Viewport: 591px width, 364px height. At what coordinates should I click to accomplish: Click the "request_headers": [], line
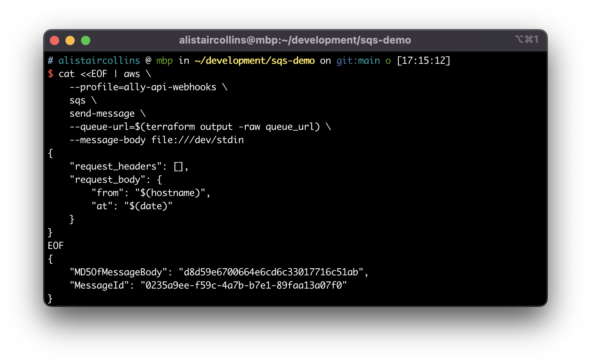[129, 166]
